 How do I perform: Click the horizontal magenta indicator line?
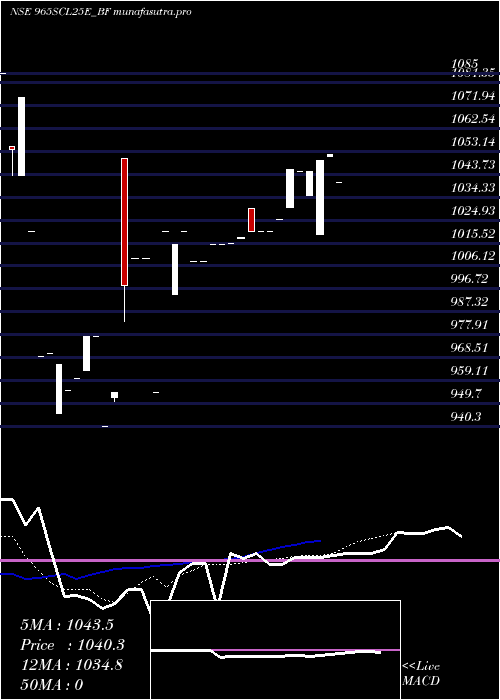coord(250,560)
